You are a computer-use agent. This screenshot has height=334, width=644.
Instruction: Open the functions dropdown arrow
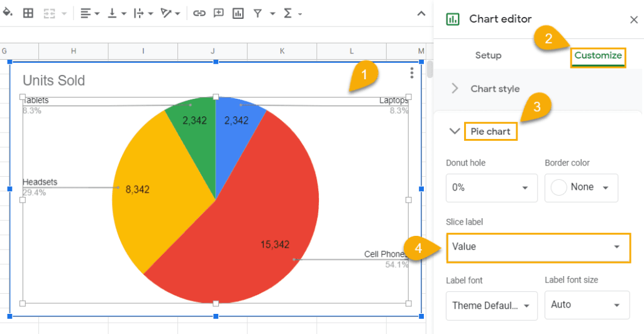point(300,14)
